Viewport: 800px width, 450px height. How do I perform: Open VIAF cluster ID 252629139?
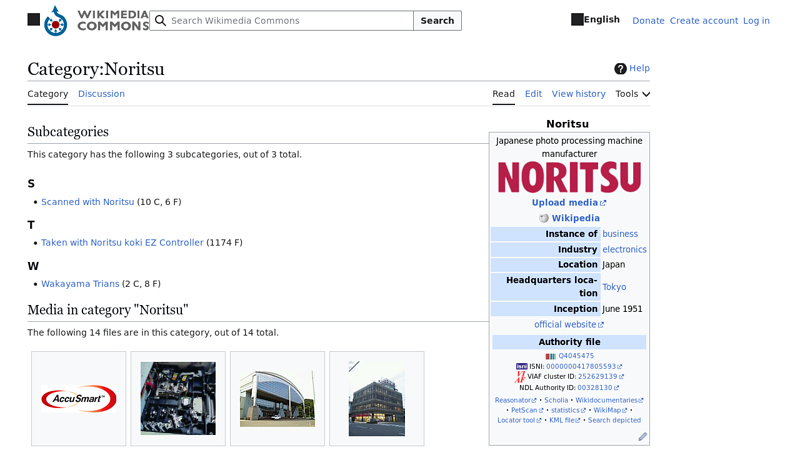[601, 377]
